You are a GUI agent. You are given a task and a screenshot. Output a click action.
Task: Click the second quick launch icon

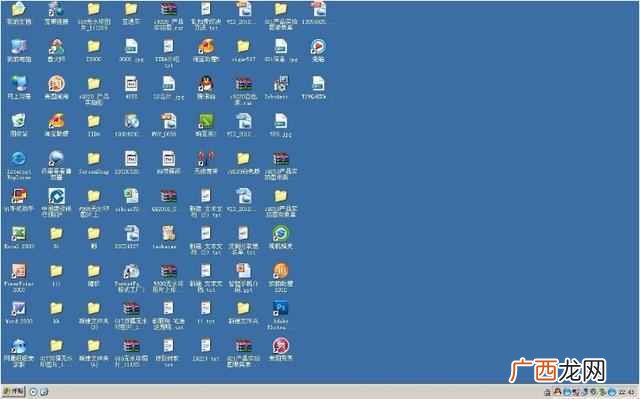[43, 392]
